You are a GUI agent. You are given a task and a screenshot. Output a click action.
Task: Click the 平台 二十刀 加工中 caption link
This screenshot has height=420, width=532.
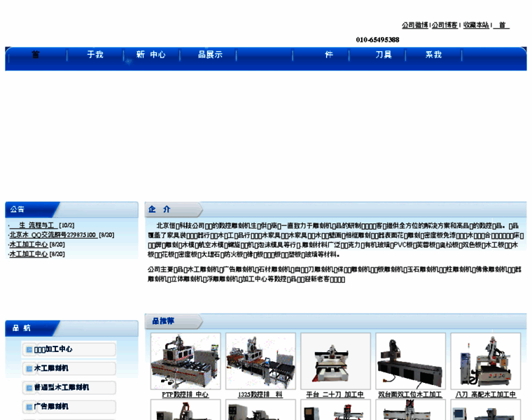pos(335,395)
